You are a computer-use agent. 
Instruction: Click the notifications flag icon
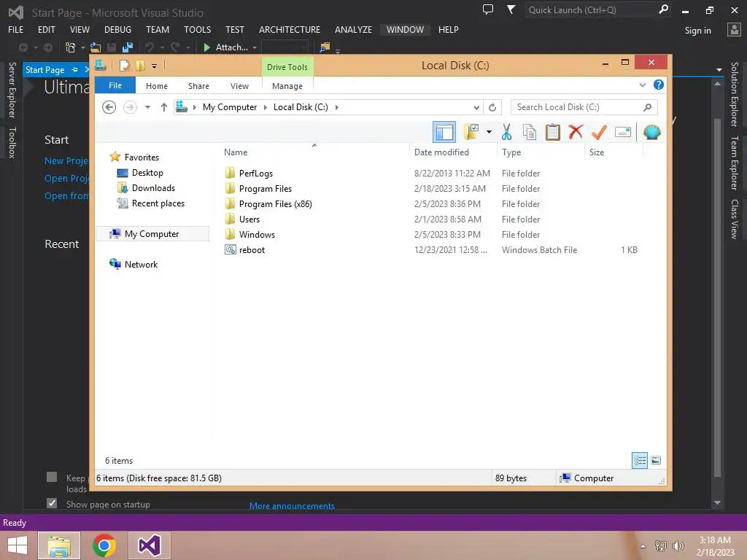coord(511,9)
